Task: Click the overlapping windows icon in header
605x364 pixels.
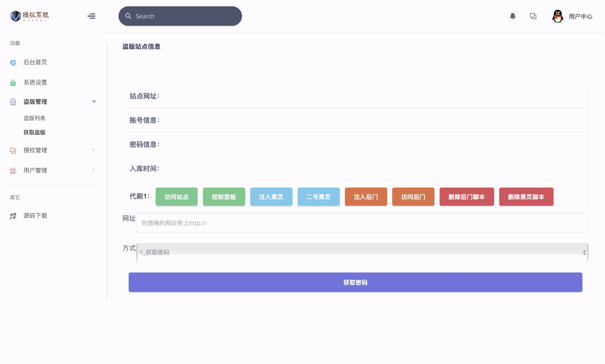Action: tap(533, 16)
